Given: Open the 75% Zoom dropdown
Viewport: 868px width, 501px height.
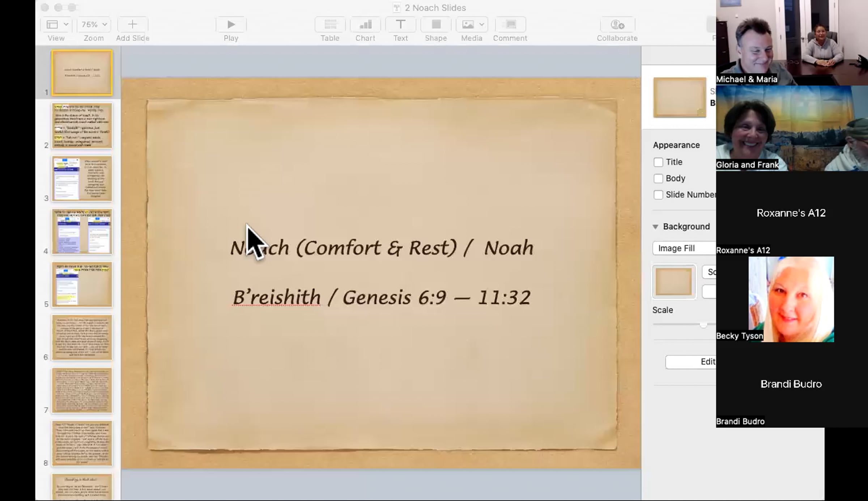Looking at the screenshot, I should click(94, 25).
